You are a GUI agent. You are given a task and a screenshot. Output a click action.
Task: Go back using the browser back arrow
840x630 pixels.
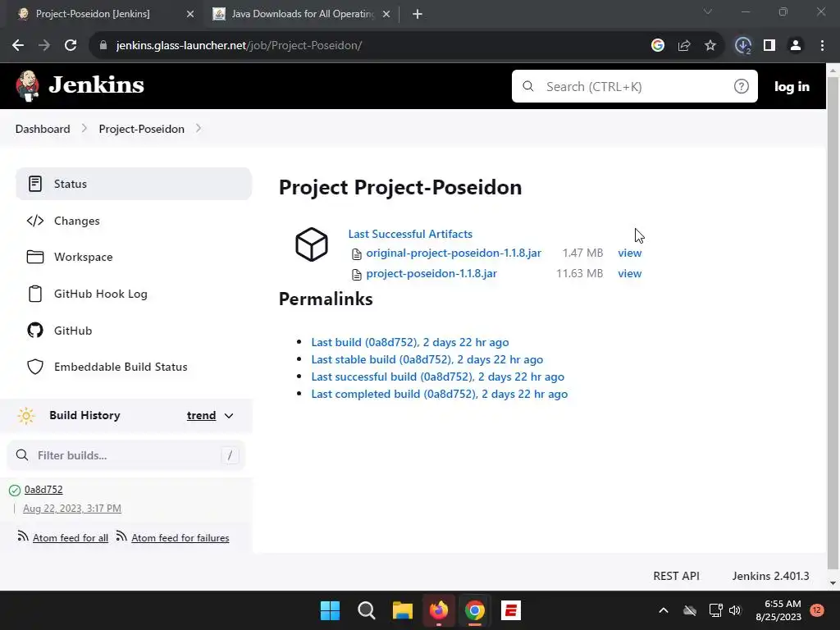click(18, 46)
